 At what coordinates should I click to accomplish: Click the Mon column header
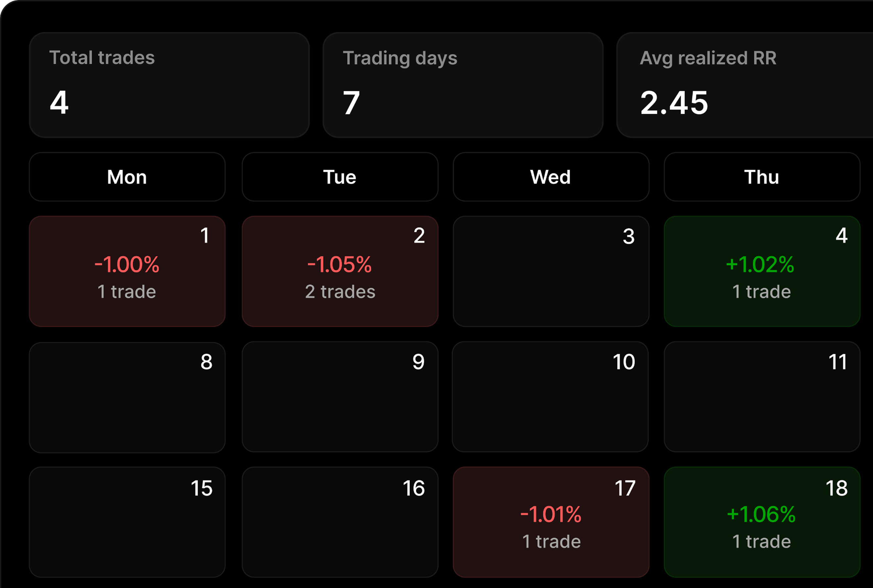click(x=127, y=177)
